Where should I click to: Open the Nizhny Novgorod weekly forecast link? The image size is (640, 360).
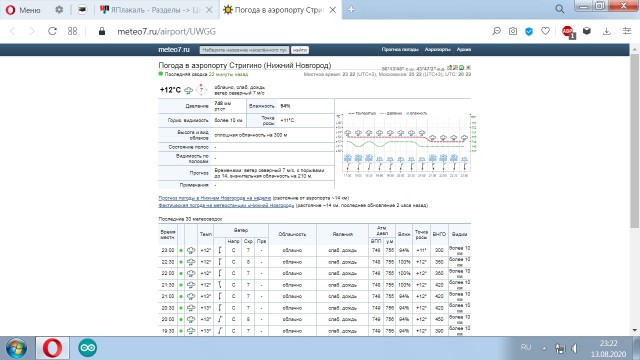pos(215,198)
